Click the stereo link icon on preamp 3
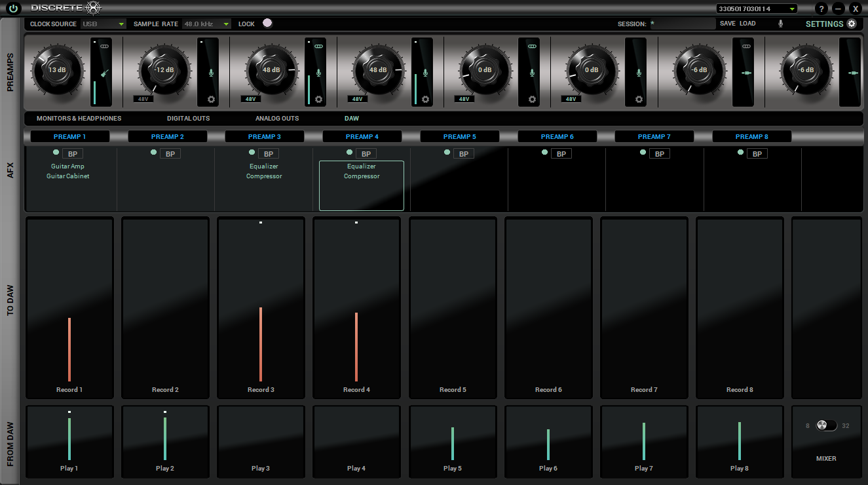 (x=318, y=47)
